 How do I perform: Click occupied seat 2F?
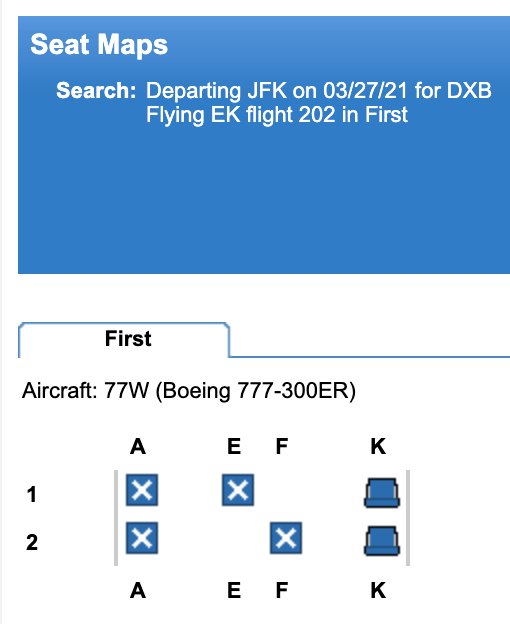point(286,538)
